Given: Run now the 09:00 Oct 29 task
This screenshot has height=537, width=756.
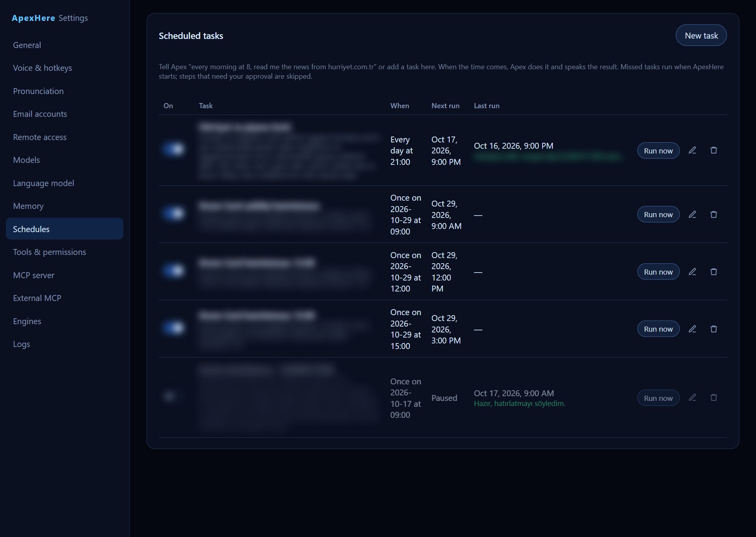Looking at the screenshot, I should [658, 214].
